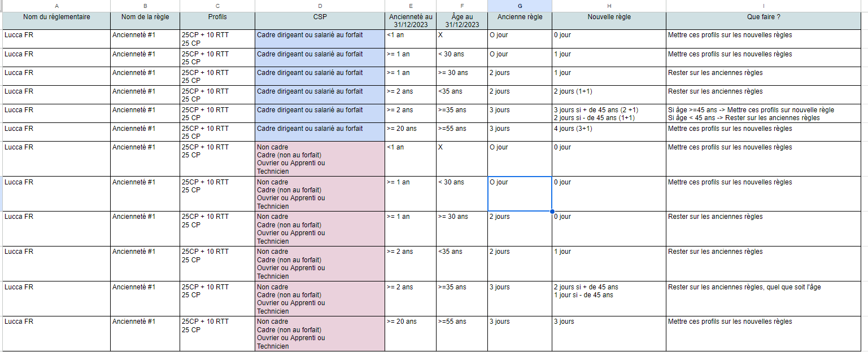
Task: Select column A header letter
Action: click(56, 5)
